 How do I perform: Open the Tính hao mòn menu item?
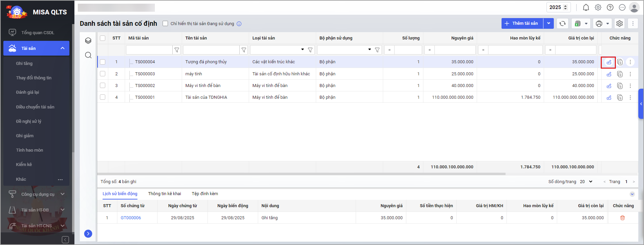click(x=30, y=150)
